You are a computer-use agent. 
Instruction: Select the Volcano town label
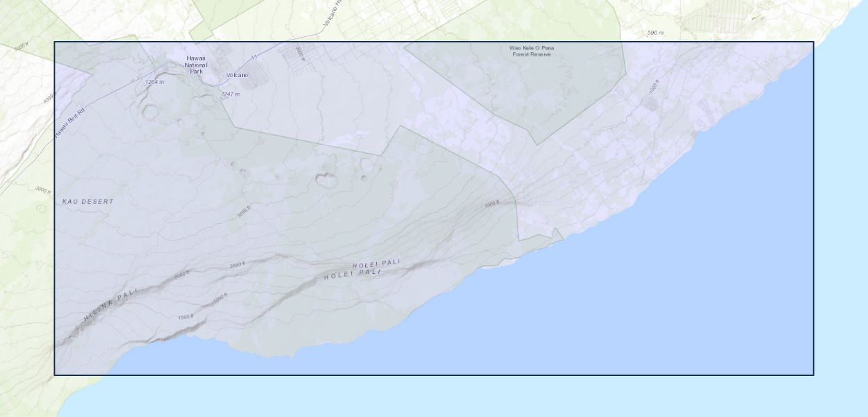236,75
